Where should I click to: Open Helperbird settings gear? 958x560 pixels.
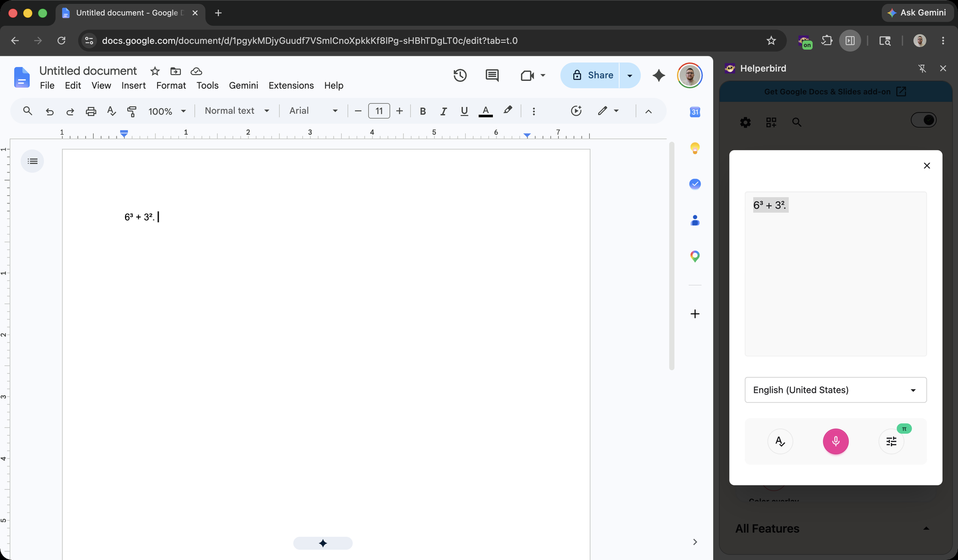[x=745, y=122]
